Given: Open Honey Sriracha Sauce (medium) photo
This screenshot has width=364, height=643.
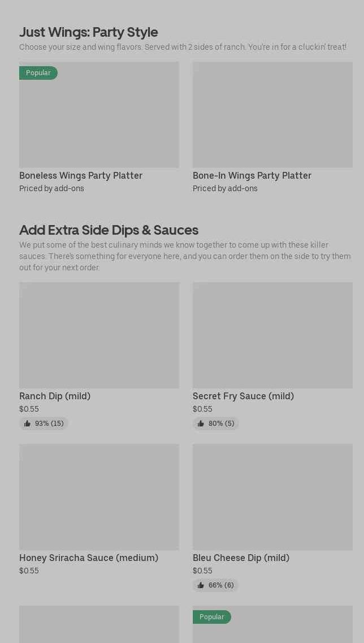Looking at the screenshot, I should click(99, 497).
